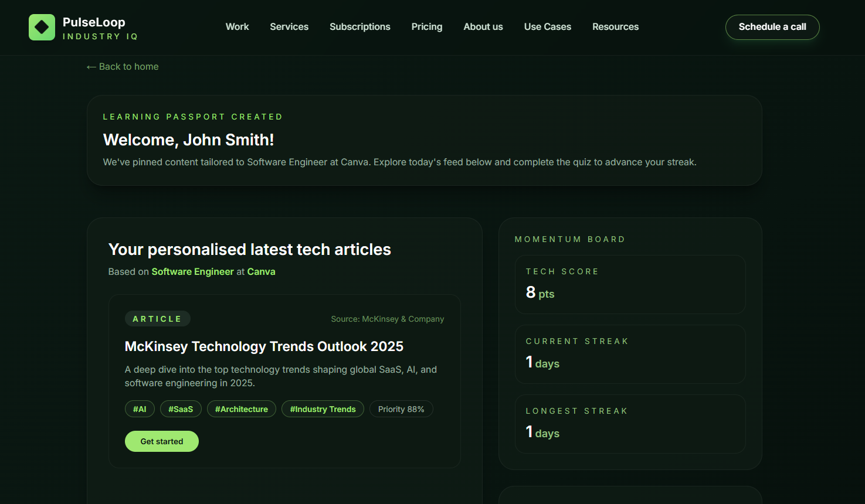Select the #Architecture tag

(242, 409)
